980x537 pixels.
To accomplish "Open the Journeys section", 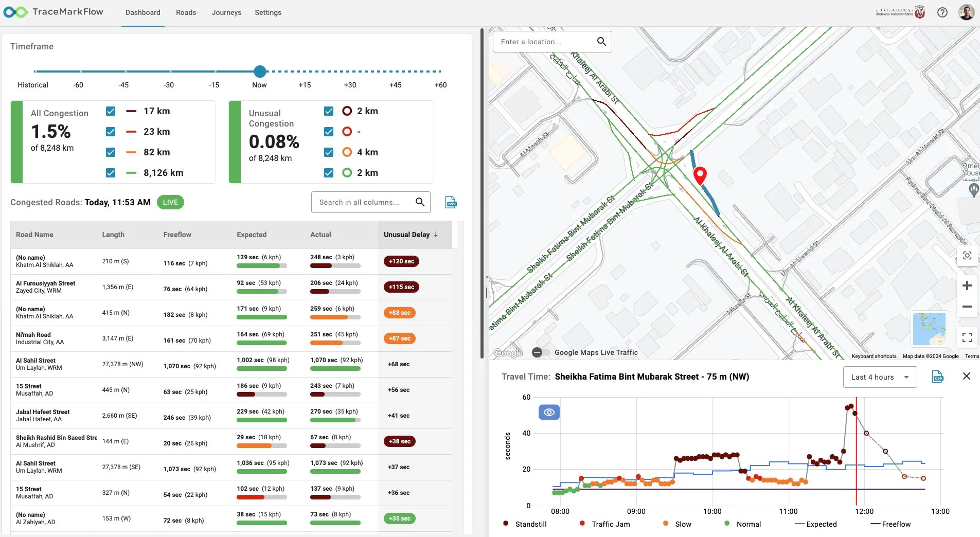I will [226, 12].
